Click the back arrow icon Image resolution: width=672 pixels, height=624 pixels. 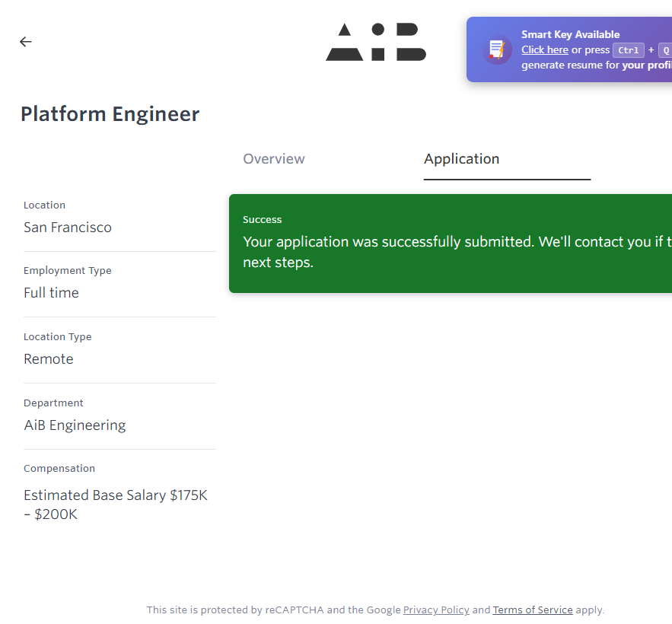tap(26, 42)
